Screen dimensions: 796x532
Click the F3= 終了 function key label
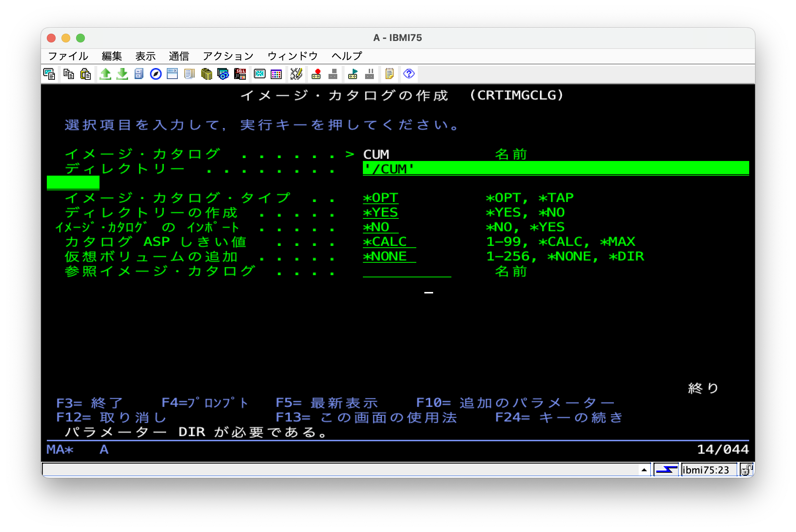click(x=89, y=403)
